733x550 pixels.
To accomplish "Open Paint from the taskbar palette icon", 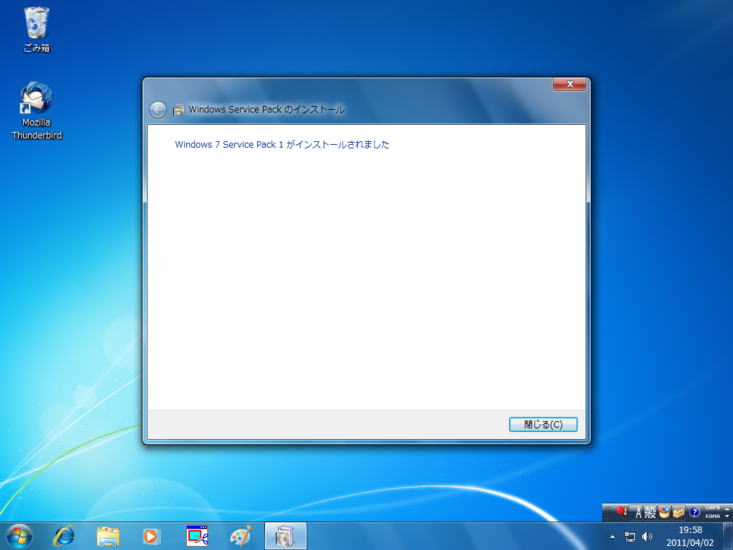I will [x=241, y=536].
